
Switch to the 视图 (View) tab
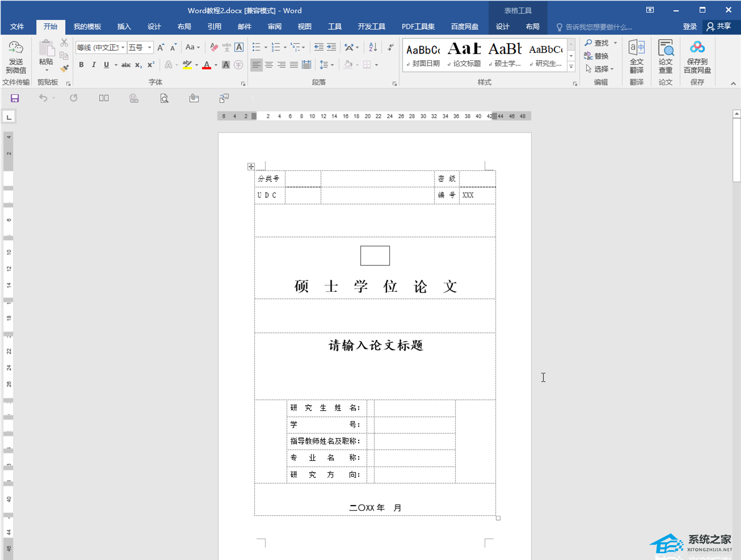305,27
